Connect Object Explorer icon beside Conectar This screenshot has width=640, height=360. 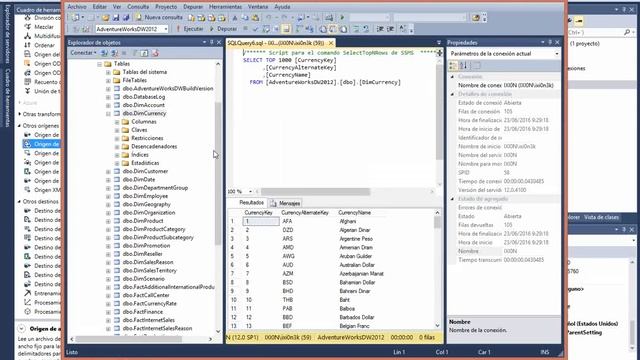pos(104,53)
